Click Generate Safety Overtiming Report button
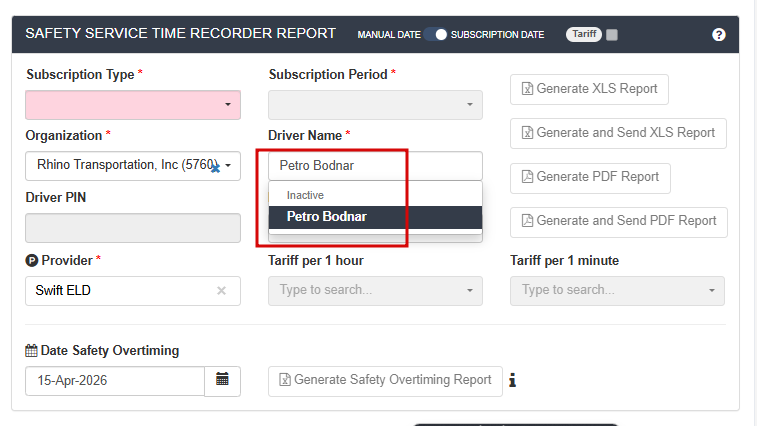 (385, 380)
